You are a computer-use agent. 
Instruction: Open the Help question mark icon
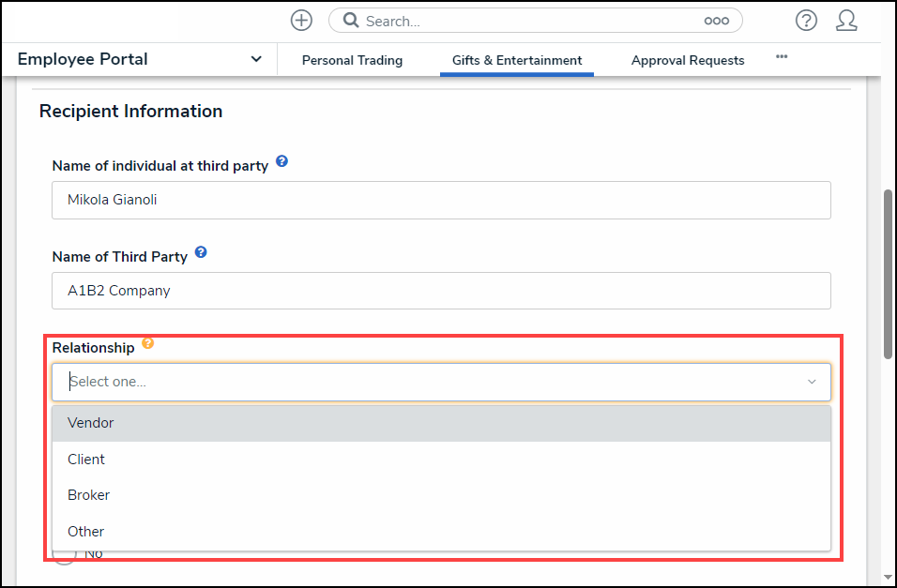click(x=806, y=21)
